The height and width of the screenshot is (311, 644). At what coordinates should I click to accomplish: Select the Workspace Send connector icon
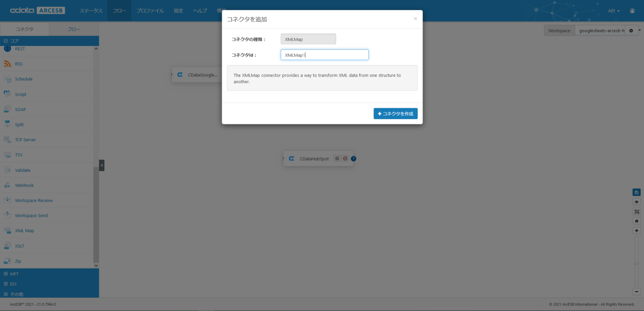point(8,216)
